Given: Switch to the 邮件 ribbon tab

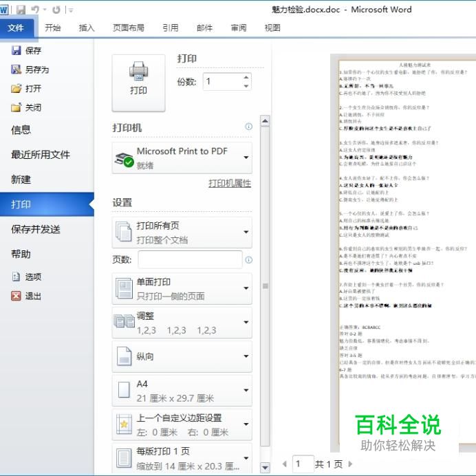Looking at the screenshot, I should coord(204,28).
